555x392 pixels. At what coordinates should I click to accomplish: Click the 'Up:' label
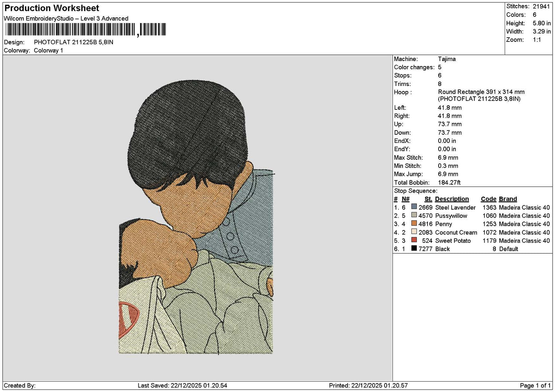tap(399, 124)
